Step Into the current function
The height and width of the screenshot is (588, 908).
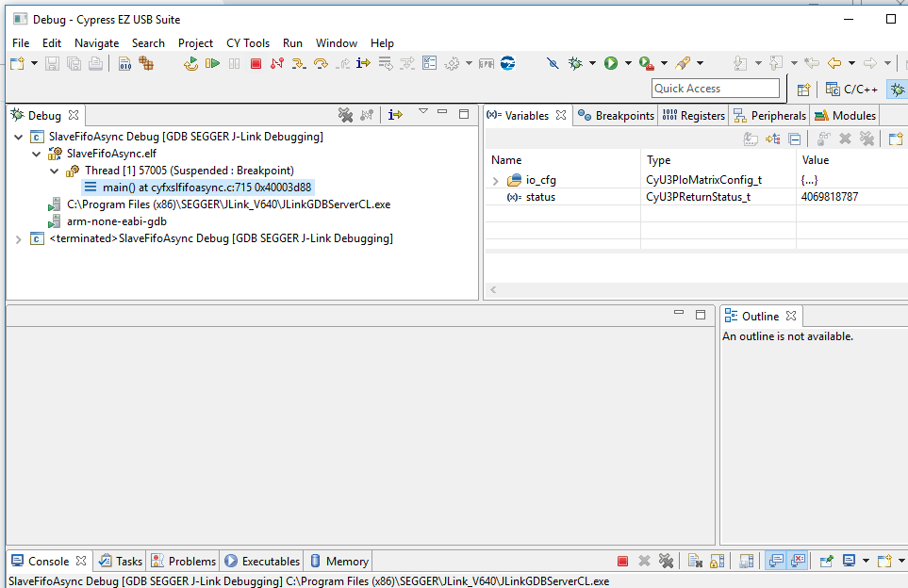tap(298, 62)
